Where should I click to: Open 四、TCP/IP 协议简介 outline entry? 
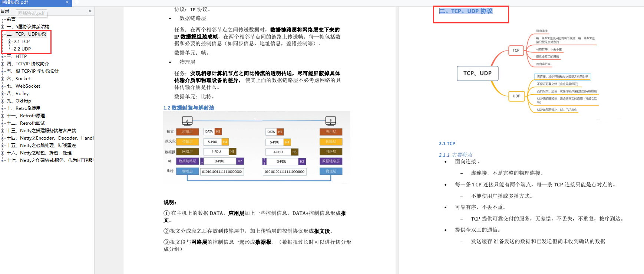click(x=28, y=64)
